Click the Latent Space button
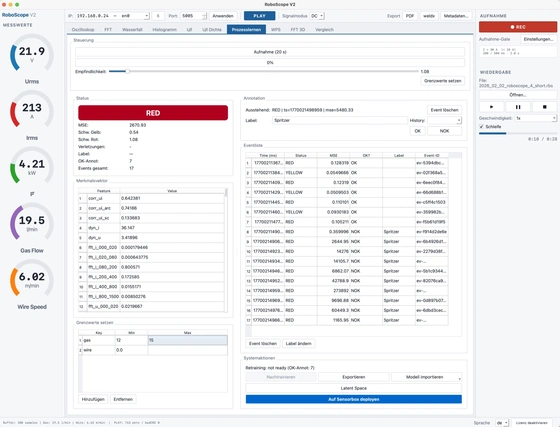Viewport: 560px width, 427px height. [354, 388]
